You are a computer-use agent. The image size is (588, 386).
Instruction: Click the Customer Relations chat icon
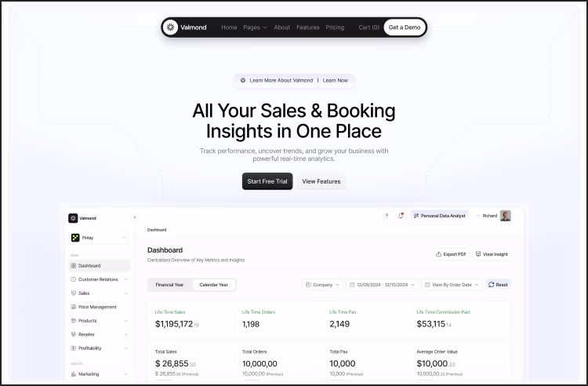point(74,279)
